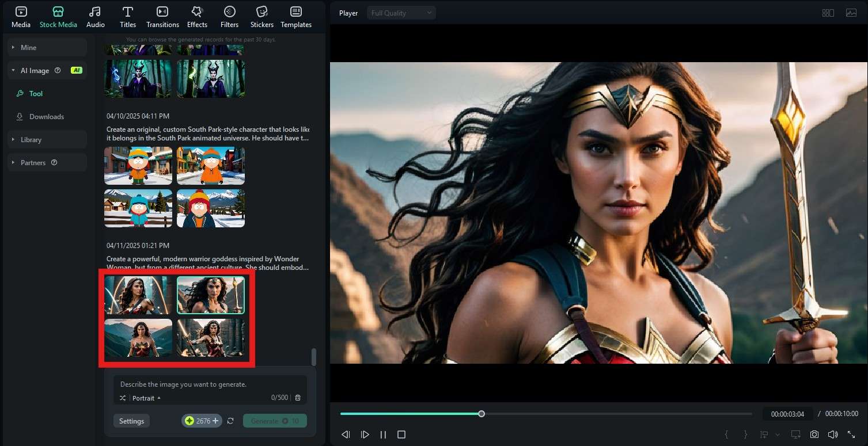Screen dimensions: 868x446
Task: Click the Settings button
Action: pos(131,421)
